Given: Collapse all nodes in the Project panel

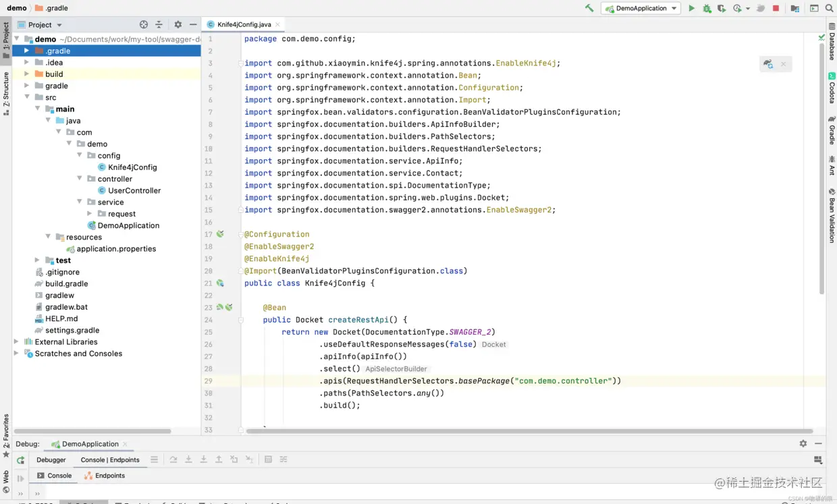Looking at the screenshot, I should tap(159, 24).
